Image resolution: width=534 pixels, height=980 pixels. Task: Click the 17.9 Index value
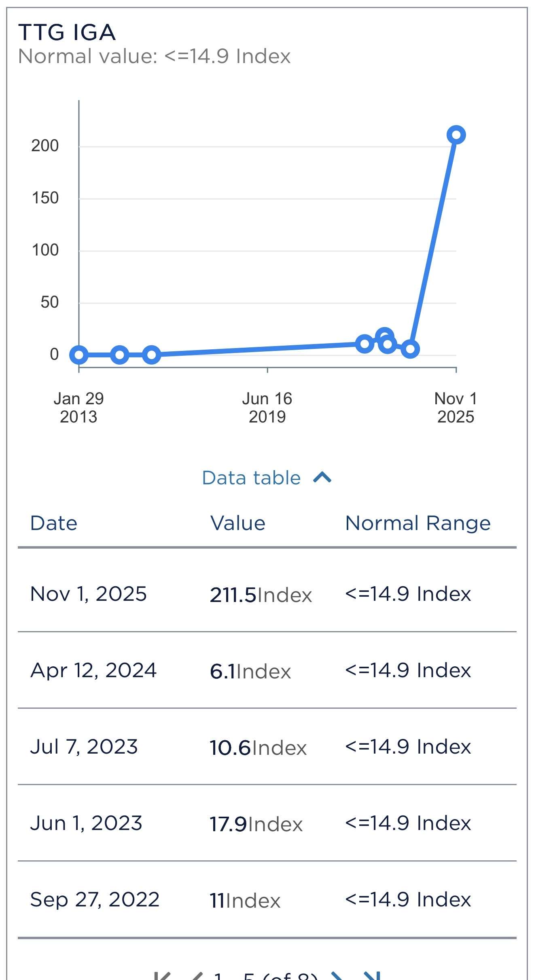coord(256,824)
